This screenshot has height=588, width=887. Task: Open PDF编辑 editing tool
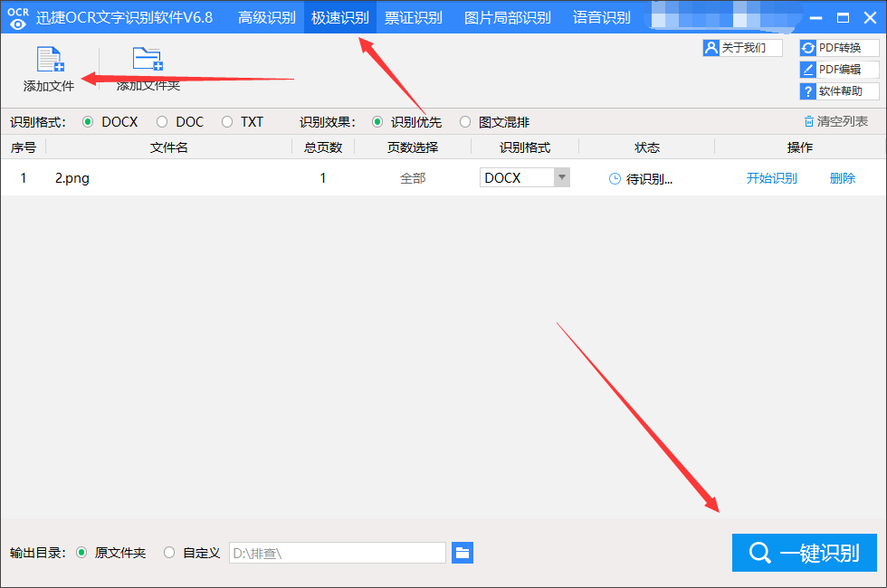pos(840,70)
